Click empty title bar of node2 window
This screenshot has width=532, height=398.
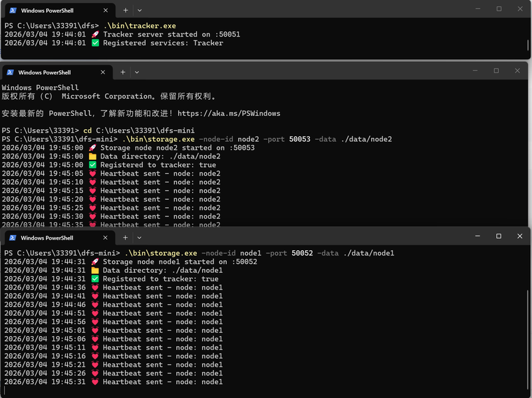(299, 72)
